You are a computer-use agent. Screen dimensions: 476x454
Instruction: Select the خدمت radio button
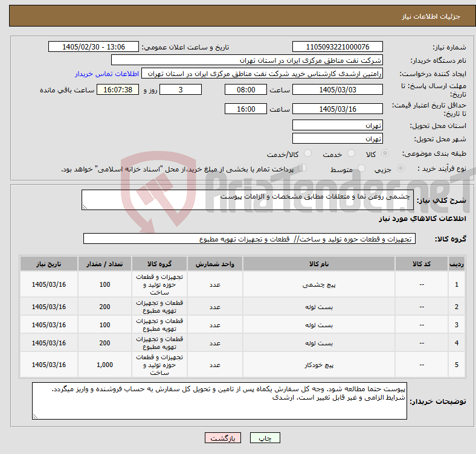(351, 153)
